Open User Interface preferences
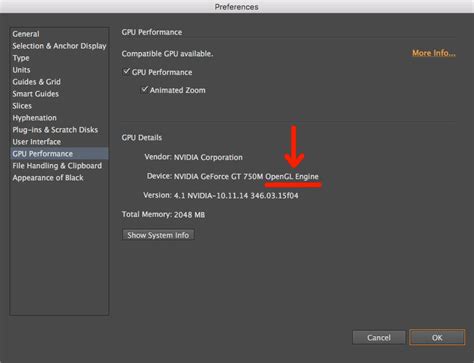Image resolution: width=474 pixels, height=363 pixels. coord(37,142)
